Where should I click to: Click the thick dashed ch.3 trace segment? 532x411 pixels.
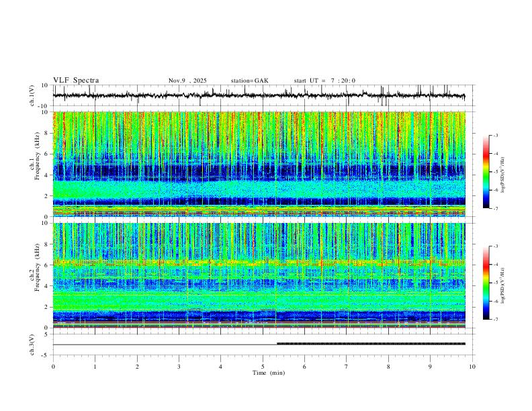pos(371,344)
